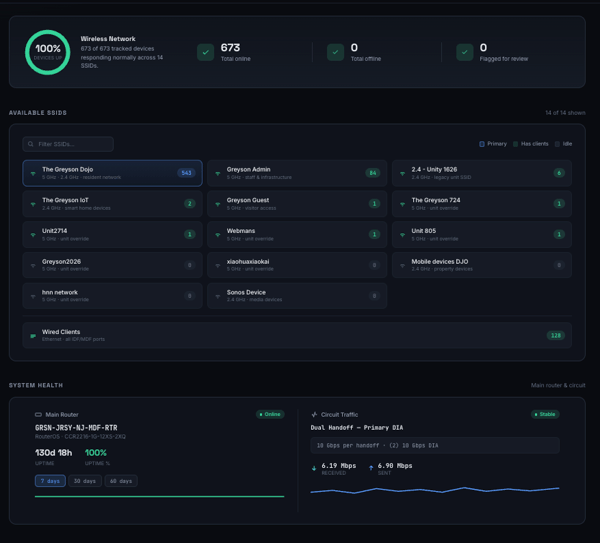Click the idle wifi icon beside xiaohuaxiaokai
The height and width of the screenshot is (543, 600).
[218, 266]
